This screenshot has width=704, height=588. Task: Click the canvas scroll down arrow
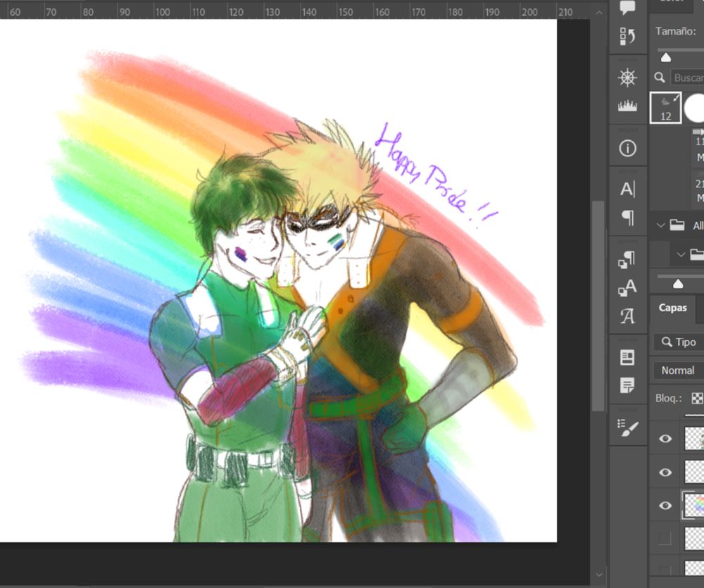598,574
